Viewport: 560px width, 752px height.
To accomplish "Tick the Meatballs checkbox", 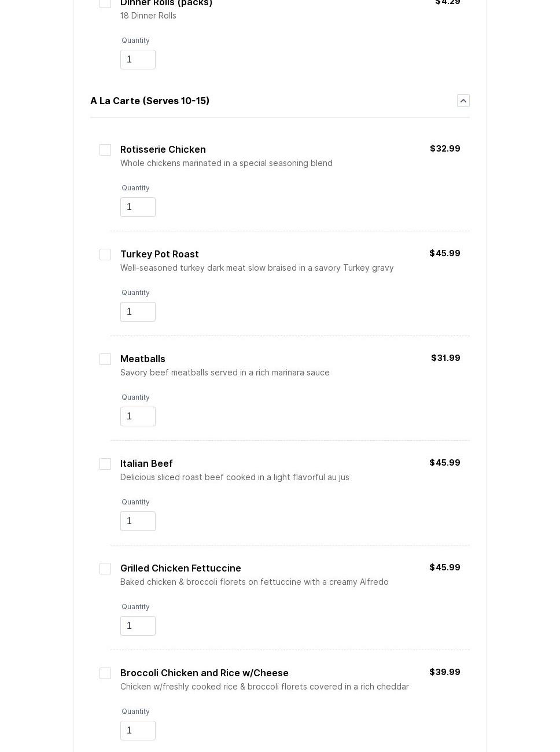I will 105,359.
